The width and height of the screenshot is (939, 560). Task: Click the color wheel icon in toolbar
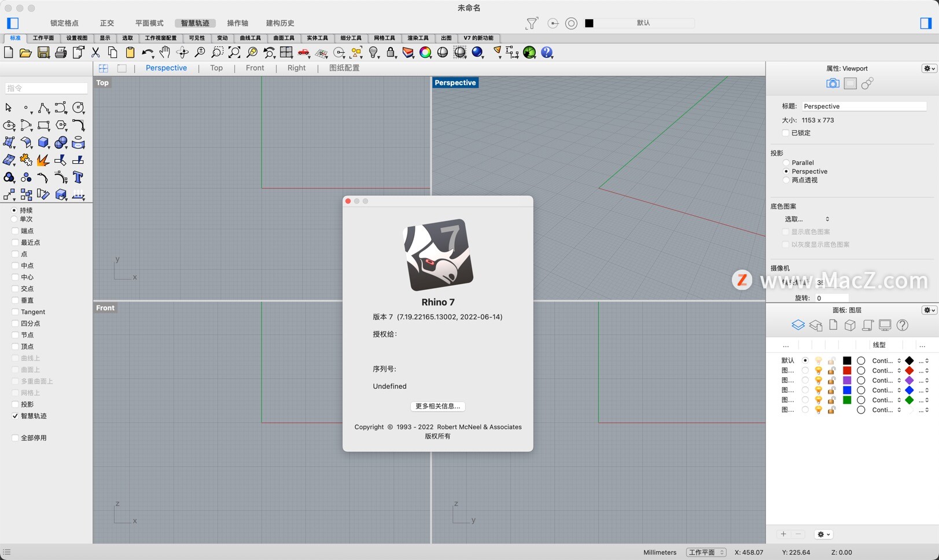[425, 53]
